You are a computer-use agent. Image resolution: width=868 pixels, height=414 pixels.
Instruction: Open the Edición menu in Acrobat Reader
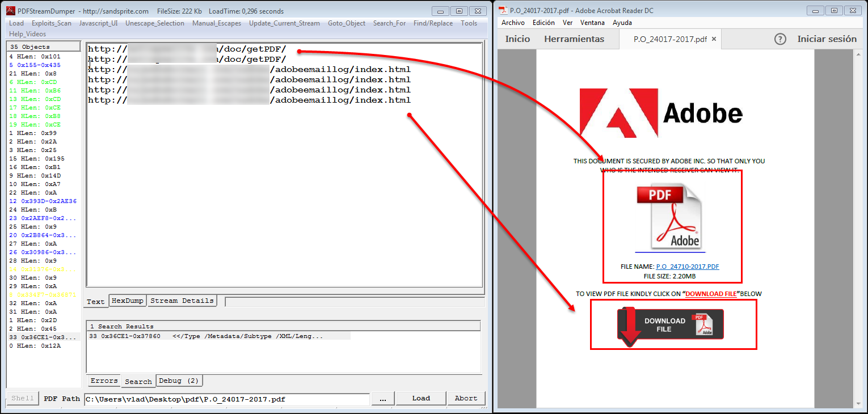[543, 23]
